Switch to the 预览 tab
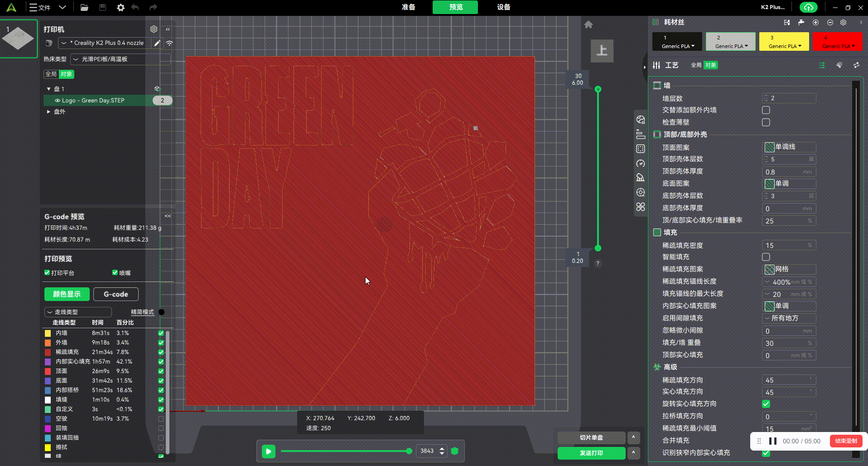 [x=455, y=7]
